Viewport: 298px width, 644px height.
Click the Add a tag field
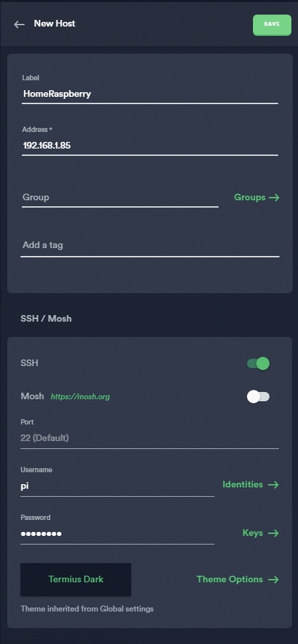pyautogui.click(x=150, y=245)
